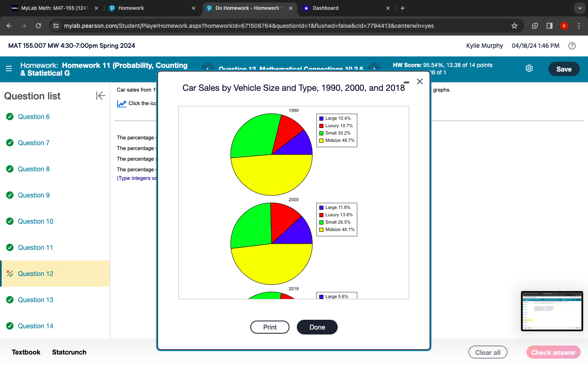This screenshot has width=588, height=368.
Task: Click the browser back arrow
Action: click(x=9, y=25)
